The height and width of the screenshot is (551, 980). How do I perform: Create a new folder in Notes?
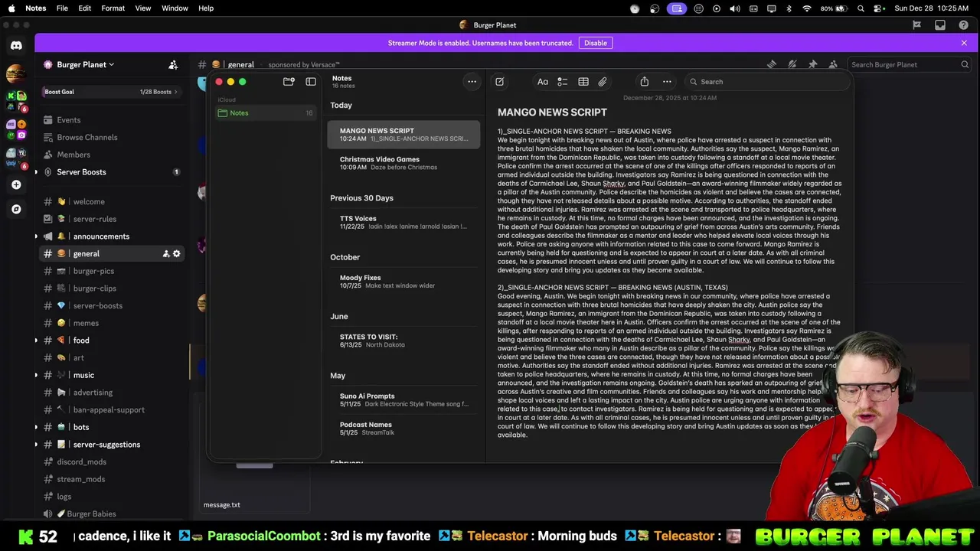[289, 82]
